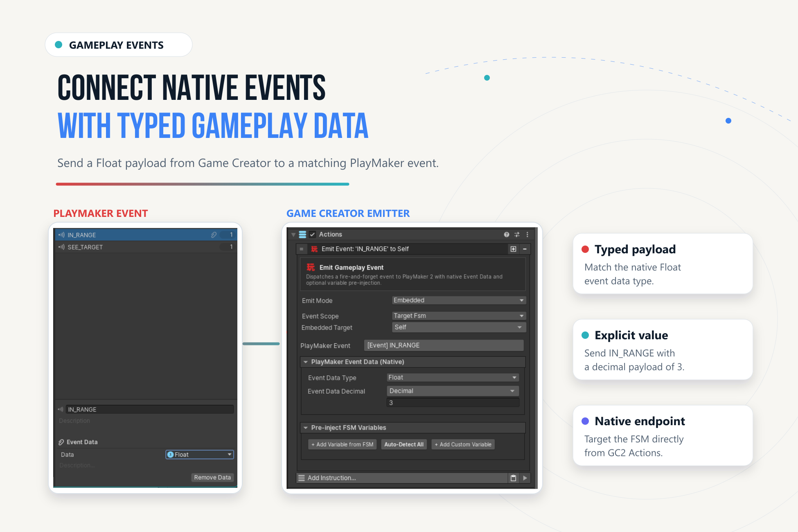Open the Event Data Type Float dropdown

pyautogui.click(x=453, y=377)
